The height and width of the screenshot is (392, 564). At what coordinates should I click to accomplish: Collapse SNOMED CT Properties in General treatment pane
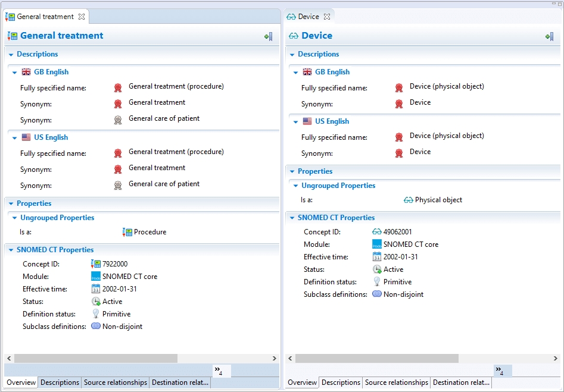point(11,250)
